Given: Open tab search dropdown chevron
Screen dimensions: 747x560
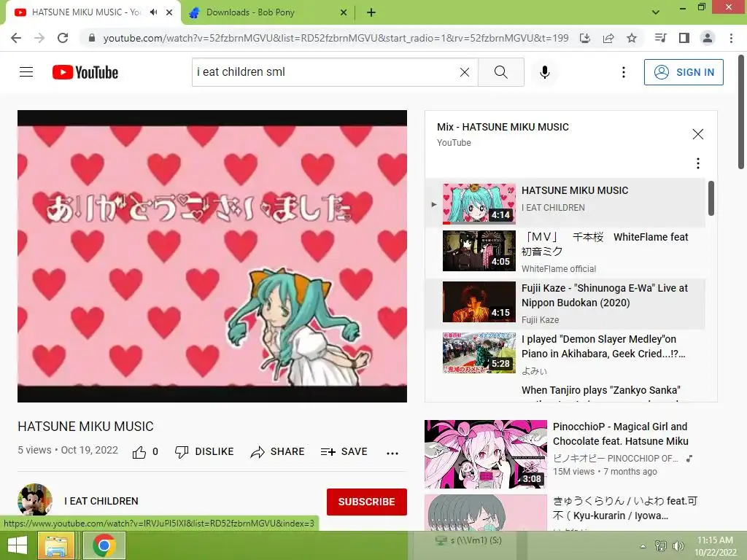Looking at the screenshot, I should coord(656,12).
